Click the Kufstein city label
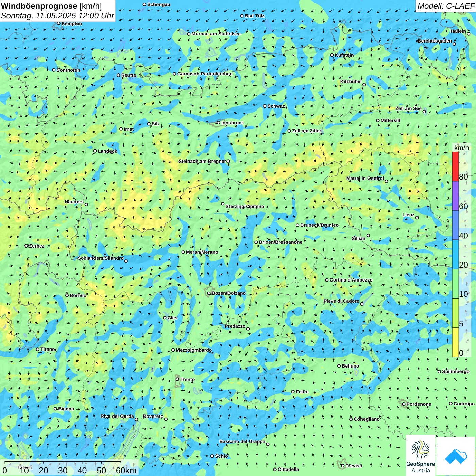This screenshot has height=476, width=476. click(x=344, y=55)
